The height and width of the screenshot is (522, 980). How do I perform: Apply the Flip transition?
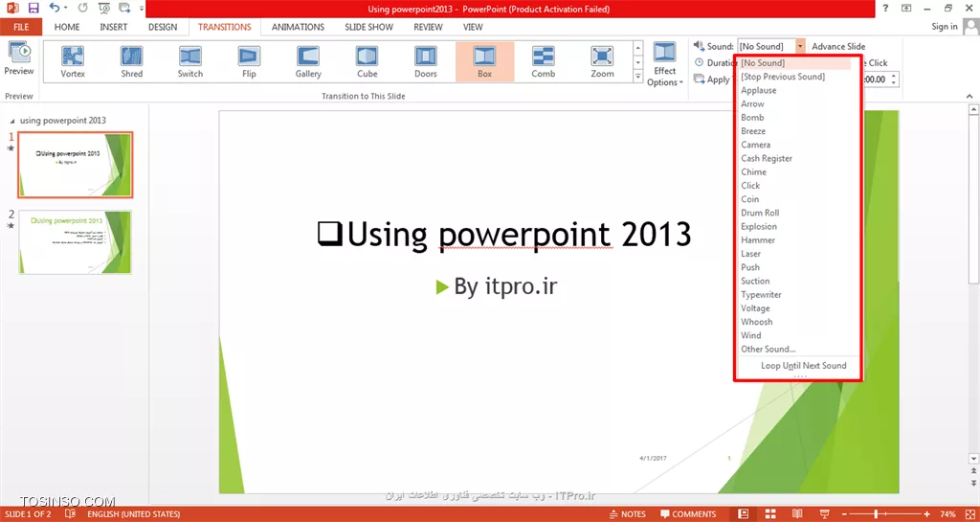(x=249, y=62)
